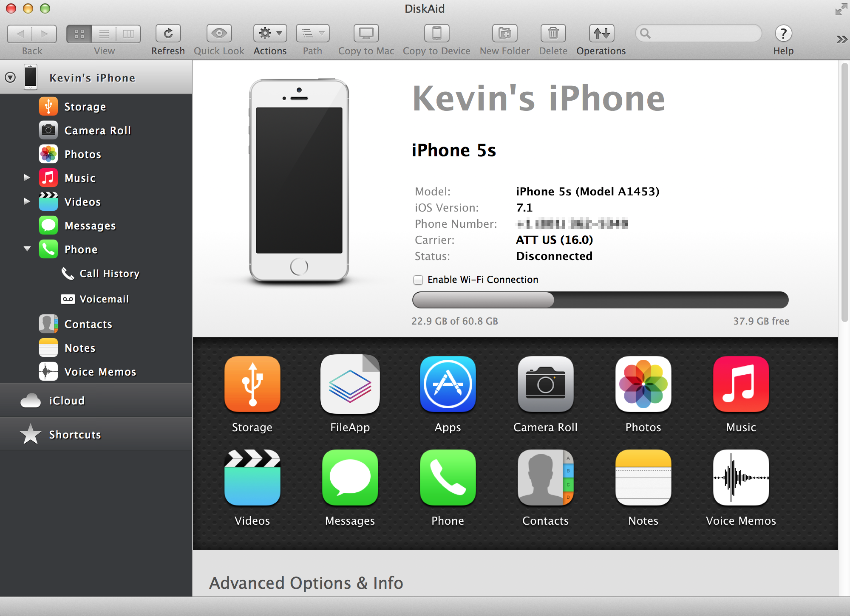
Task: Open the iCloud section in sidebar
Action: point(96,401)
